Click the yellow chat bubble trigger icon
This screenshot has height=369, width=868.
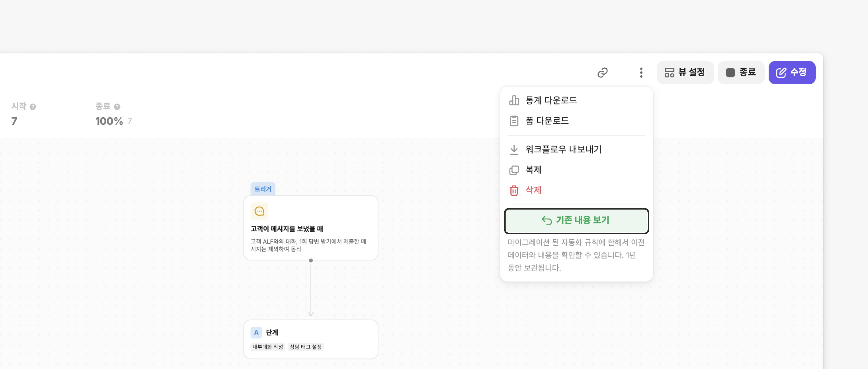point(259,211)
